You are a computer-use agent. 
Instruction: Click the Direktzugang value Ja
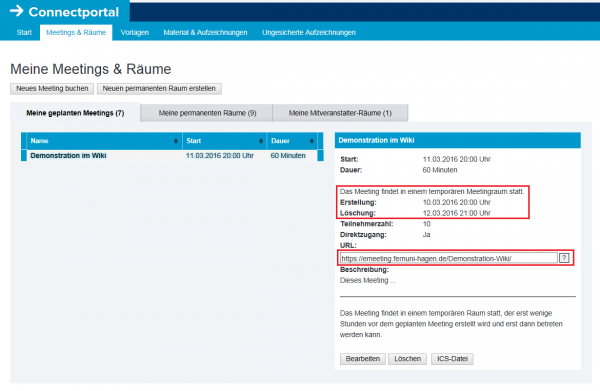pyautogui.click(x=426, y=235)
